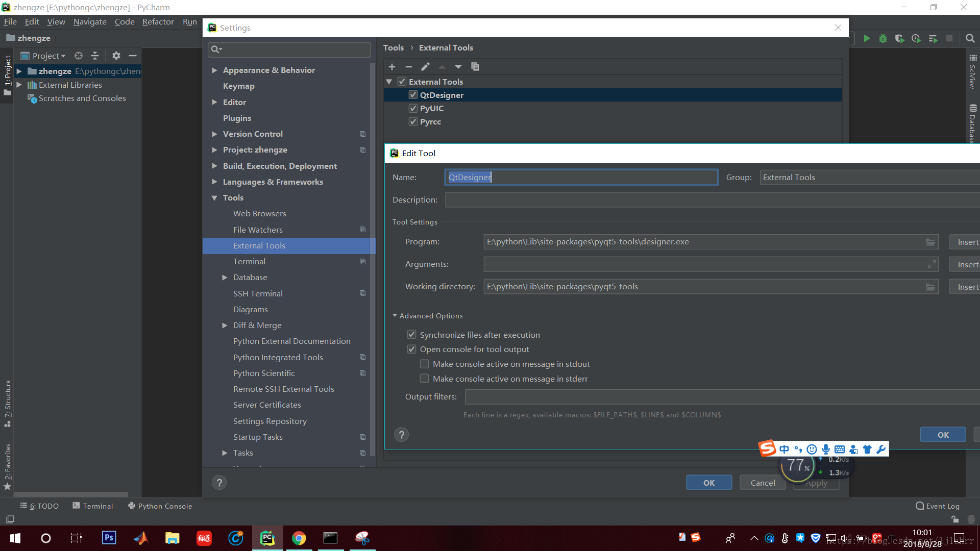
Task: Enable console active on stderr message
Action: [424, 379]
